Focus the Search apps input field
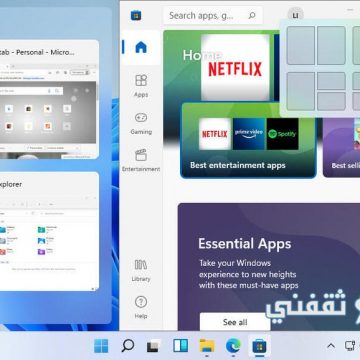Image resolution: width=360 pixels, height=360 pixels. [213, 15]
